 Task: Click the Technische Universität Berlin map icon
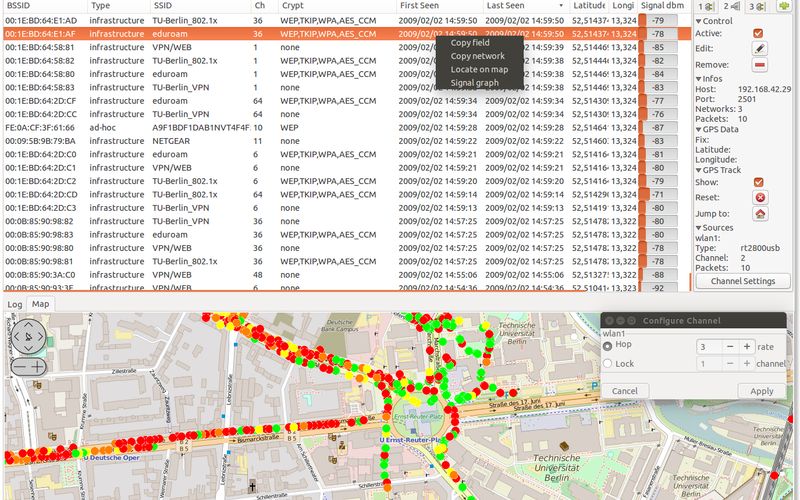564,446
